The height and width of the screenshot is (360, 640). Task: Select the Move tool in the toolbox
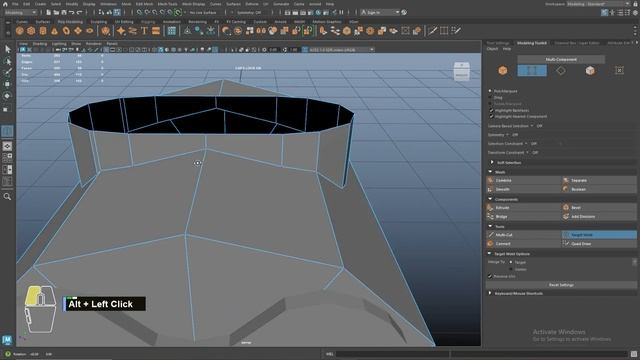7,84
